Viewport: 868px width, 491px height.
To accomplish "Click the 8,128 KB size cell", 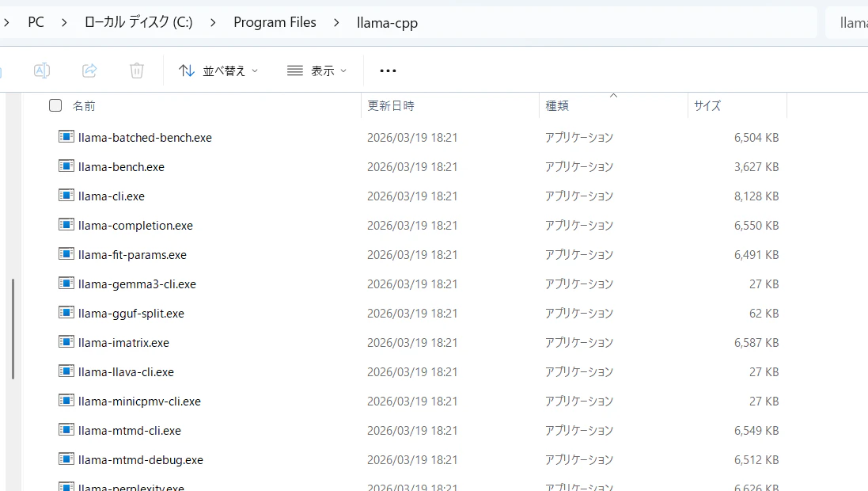I will [756, 196].
